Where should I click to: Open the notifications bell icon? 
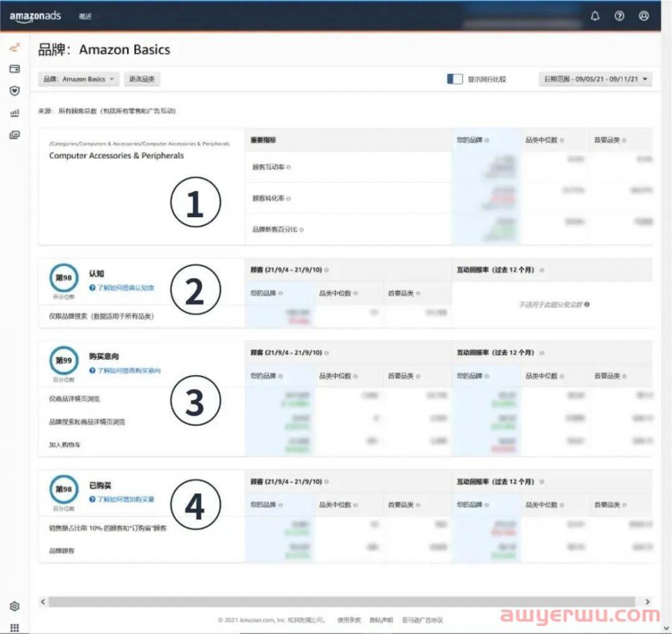click(x=595, y=16)
